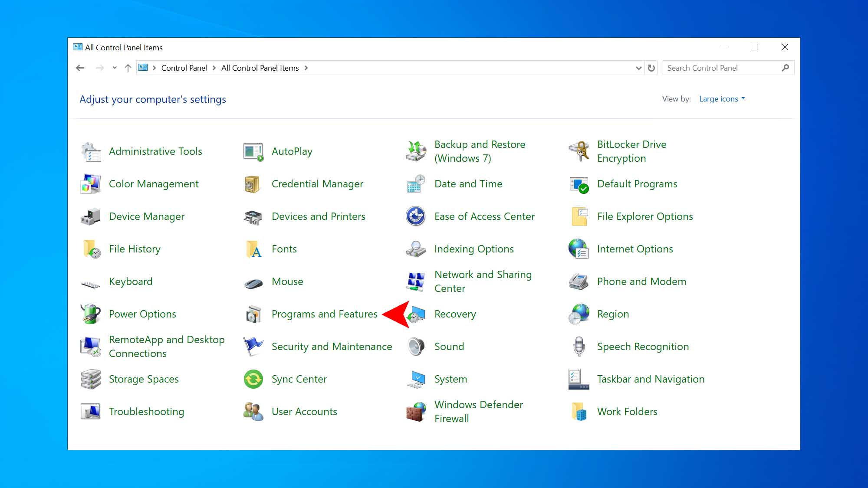The image size is (868, 488).
Task: Click the Taskbar and Navigation icon
Action: click(579, 379)
